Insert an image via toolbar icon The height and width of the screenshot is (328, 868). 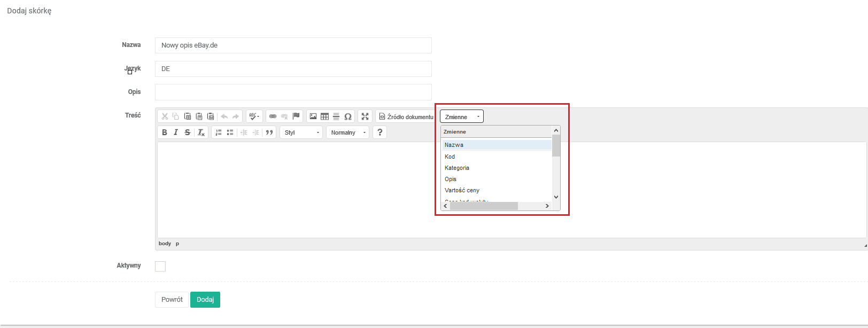313,116
